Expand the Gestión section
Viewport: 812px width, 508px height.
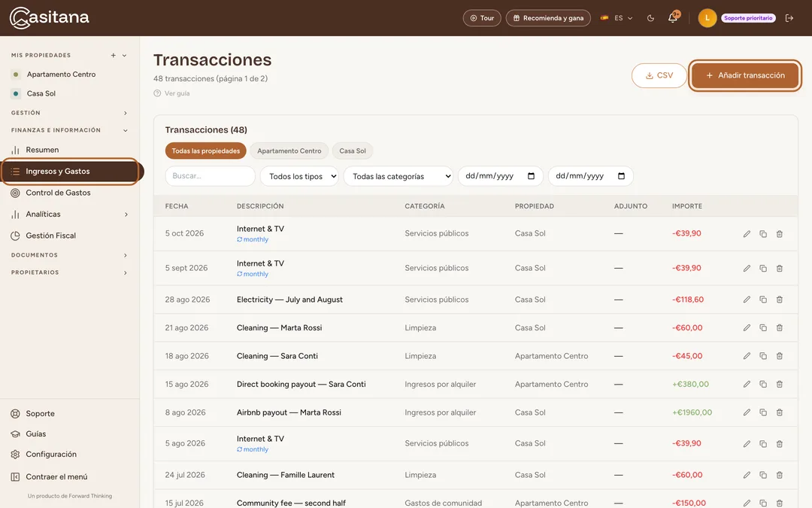tap(126, 113)
